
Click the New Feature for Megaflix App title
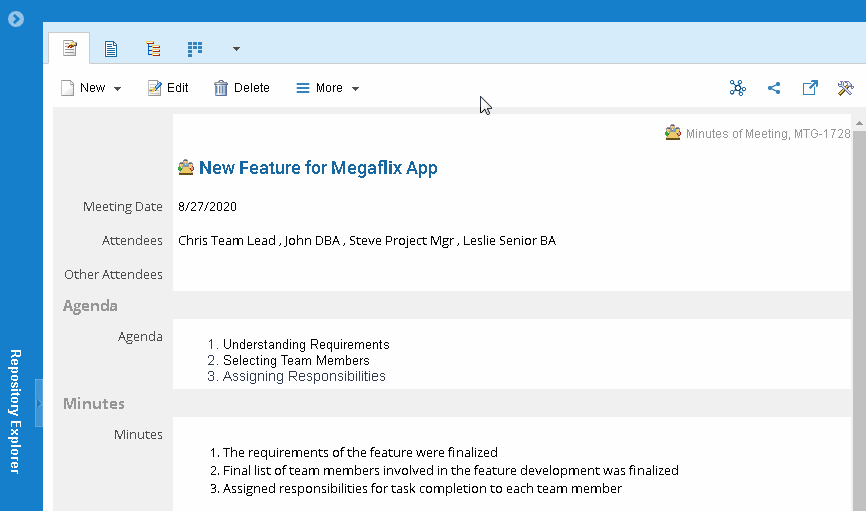click(x=317, y=168)
